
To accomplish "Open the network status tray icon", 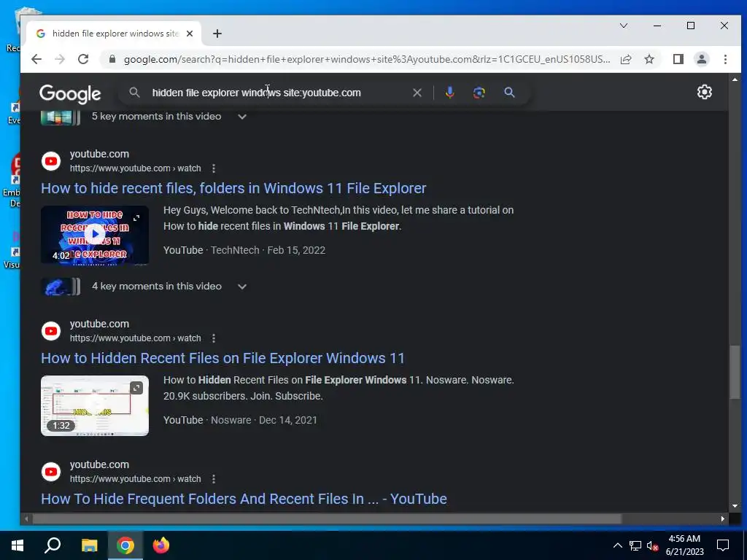I will (635, 545).
